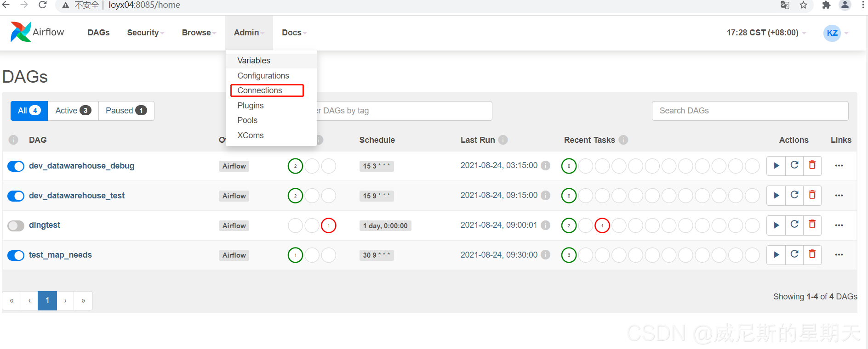Open the KZ user account dropdown

836,33
